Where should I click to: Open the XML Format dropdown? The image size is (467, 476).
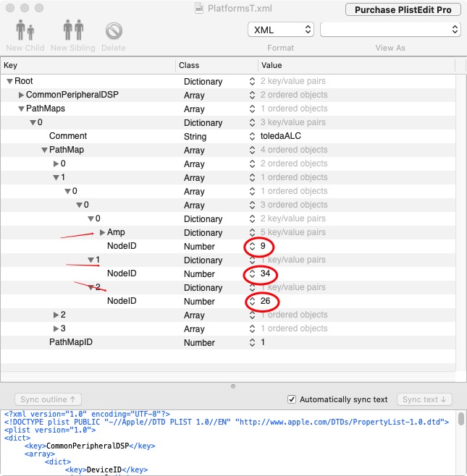pos(280,30)
